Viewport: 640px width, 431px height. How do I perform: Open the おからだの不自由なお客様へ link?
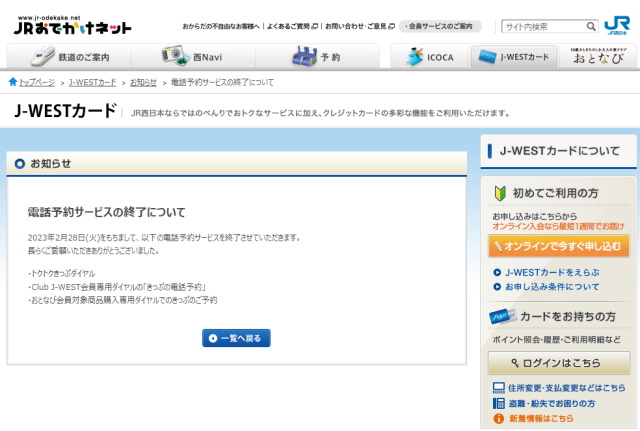tap(221, 27)
